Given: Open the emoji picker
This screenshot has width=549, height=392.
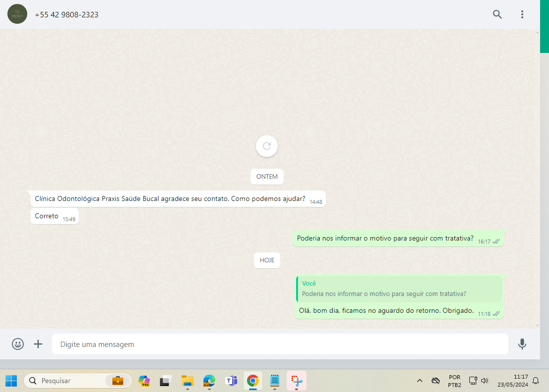Looking at the screenshot, I should click(18, 344).
